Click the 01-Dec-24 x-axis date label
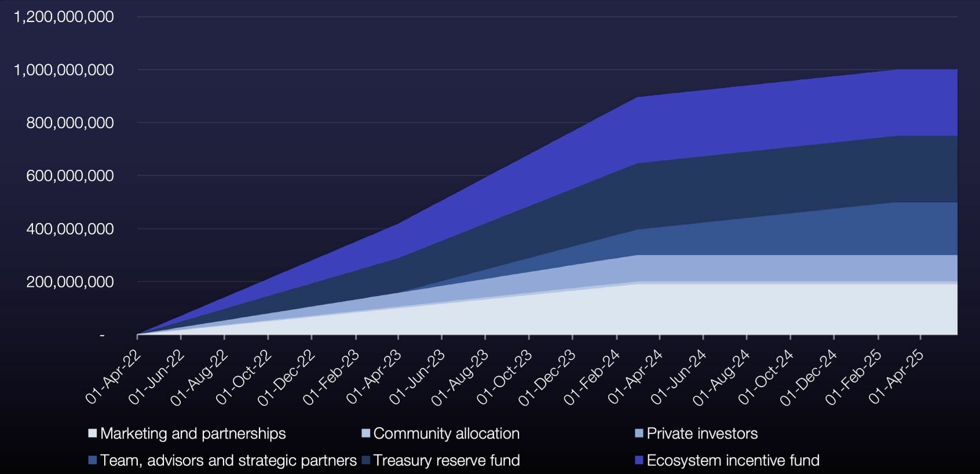This screenshot has width=980, height=474. (809, 377)
